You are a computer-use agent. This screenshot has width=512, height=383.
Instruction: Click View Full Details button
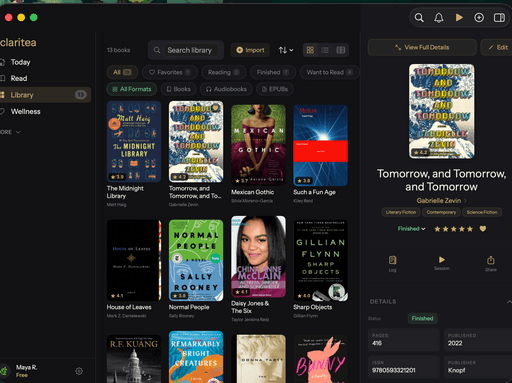pos(422,47)
